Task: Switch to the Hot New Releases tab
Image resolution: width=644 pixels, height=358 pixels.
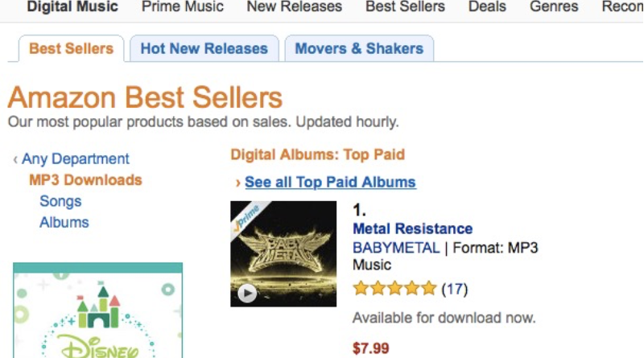Action: (204, 48)
